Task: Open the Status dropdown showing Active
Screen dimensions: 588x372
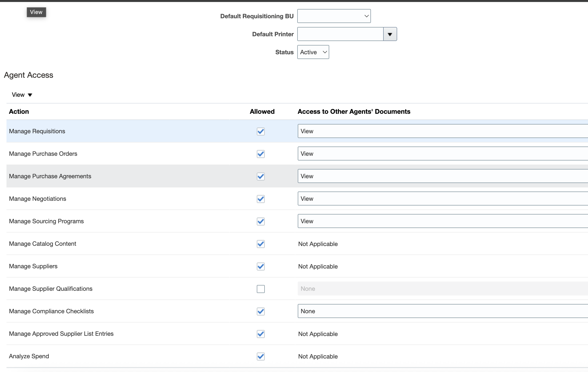Action: (x=313, y=52)
